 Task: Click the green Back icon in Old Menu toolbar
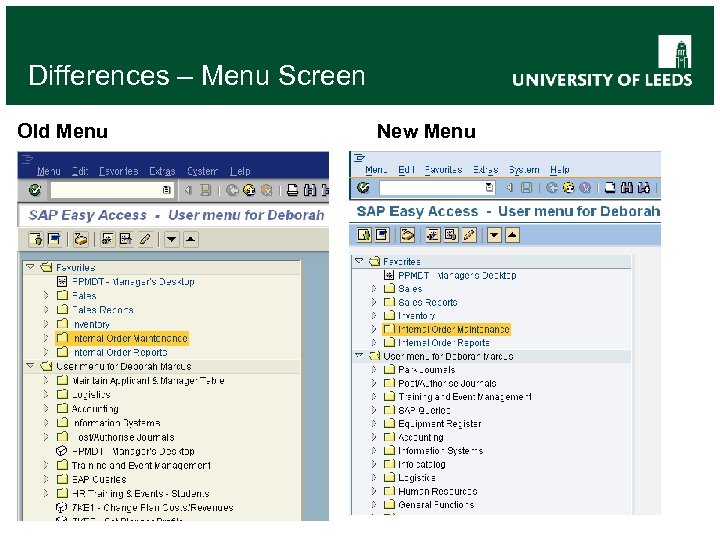pos(232,190)
